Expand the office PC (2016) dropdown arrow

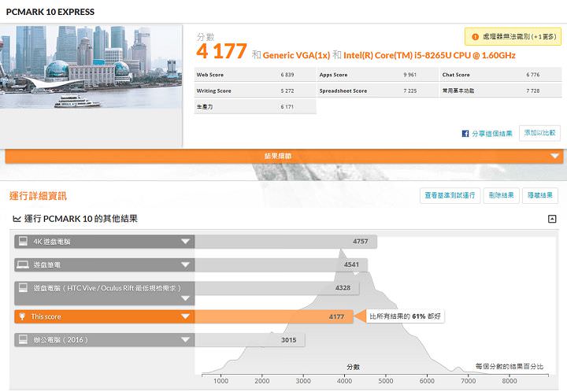[x=185, y=340]
